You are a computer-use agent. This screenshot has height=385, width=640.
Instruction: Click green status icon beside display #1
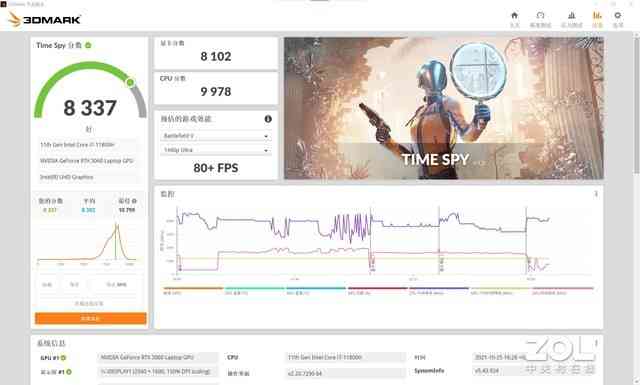69,372
